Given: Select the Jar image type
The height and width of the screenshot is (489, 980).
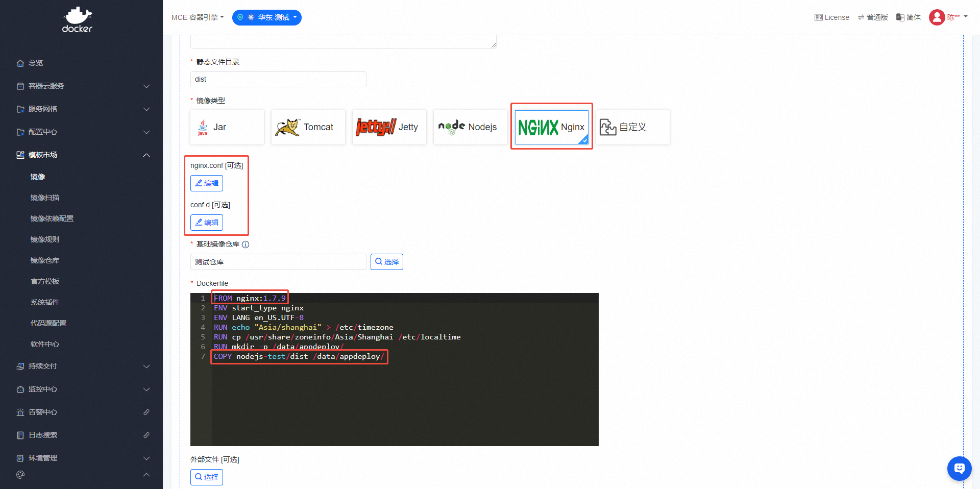Looking at the screenshot, I should click(227, 127).
